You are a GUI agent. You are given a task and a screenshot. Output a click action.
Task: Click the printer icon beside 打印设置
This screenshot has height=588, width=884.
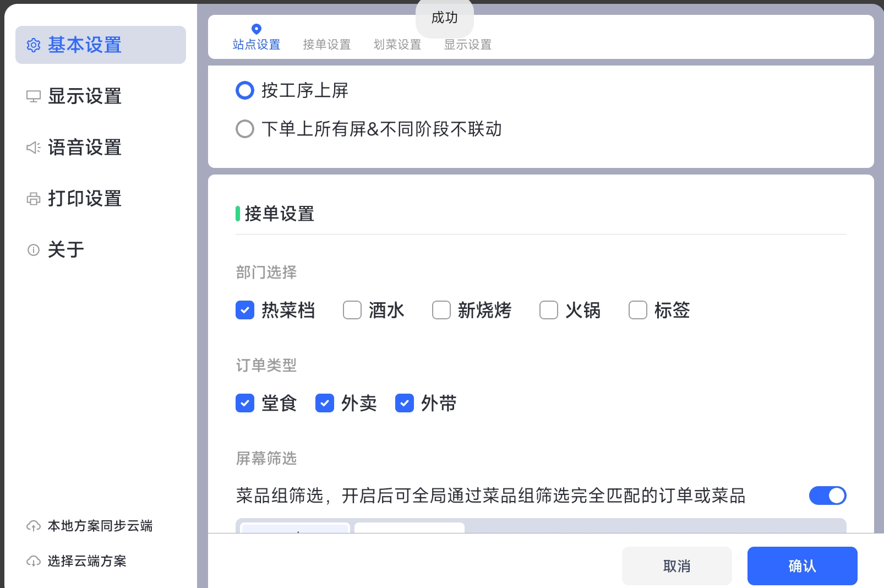34,199
